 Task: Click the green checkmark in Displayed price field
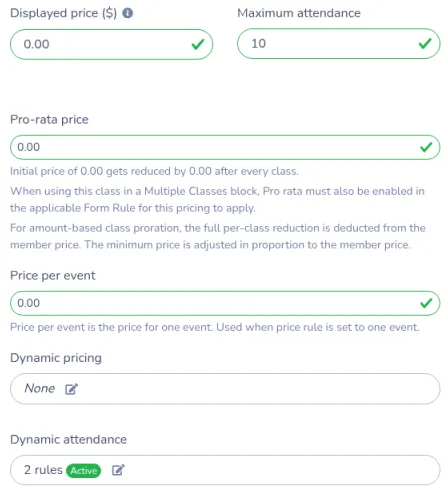tap(198, 44)
